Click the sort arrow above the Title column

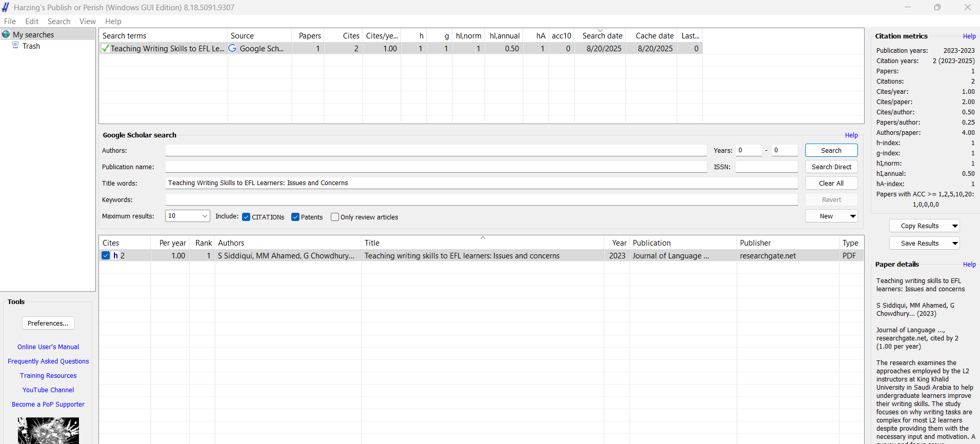(483, 238)
